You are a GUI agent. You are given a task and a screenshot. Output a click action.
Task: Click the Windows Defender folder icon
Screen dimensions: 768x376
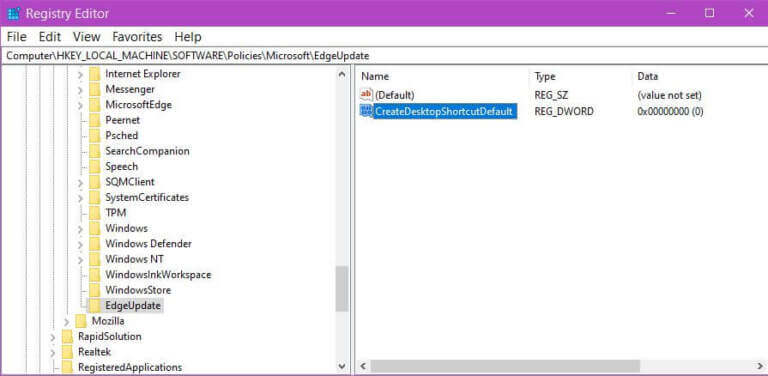[95, 244]
